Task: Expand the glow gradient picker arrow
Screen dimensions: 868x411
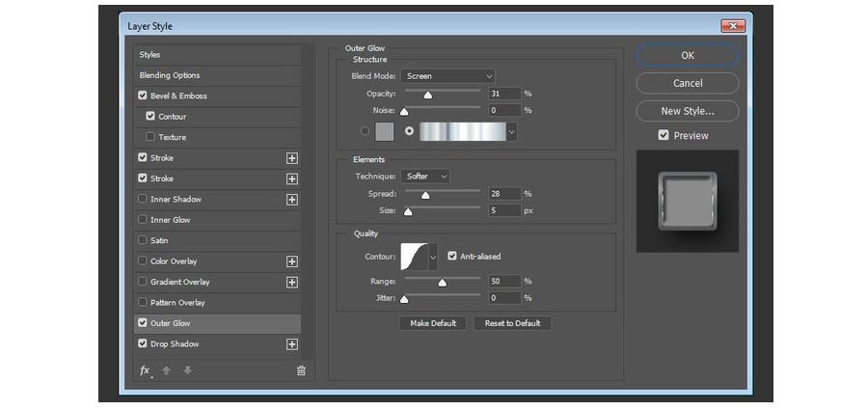Action: point(511,132)
